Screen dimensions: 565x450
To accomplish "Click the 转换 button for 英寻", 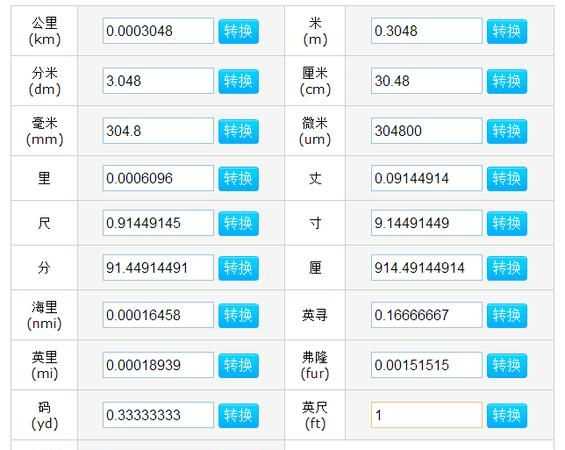I will click(507, 316).
